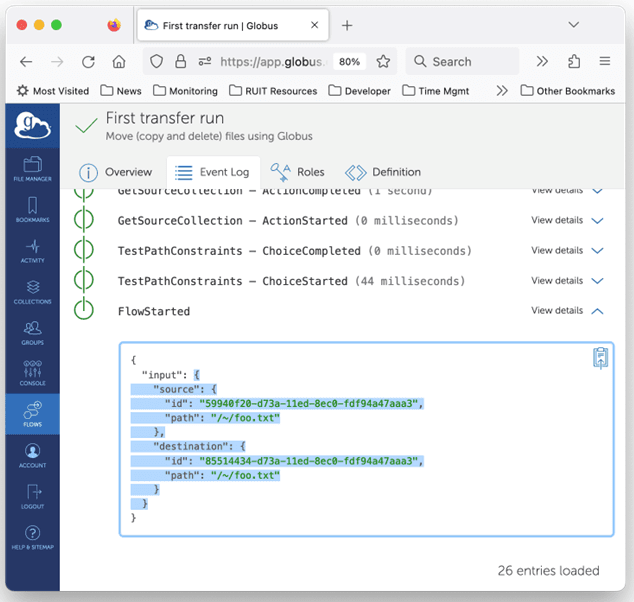Open the News bookmarks folder
Image resolution: width=634 pixels, height=602 pixels.
pos(121,91)
